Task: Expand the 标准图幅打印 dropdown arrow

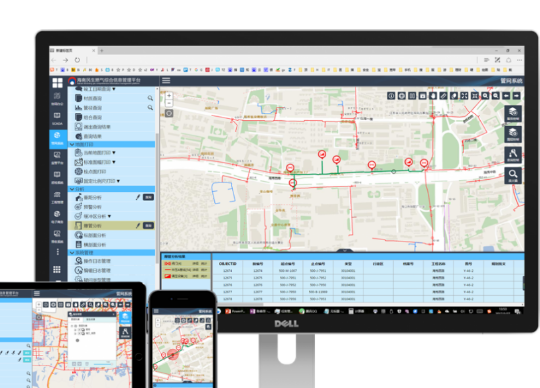Action: click(114, 162)
